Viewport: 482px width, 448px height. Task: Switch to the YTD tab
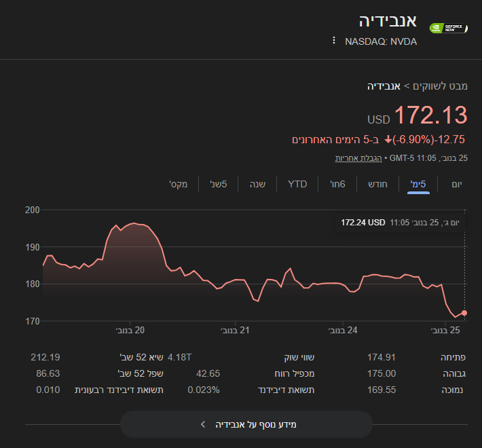[x=297, y=184]
